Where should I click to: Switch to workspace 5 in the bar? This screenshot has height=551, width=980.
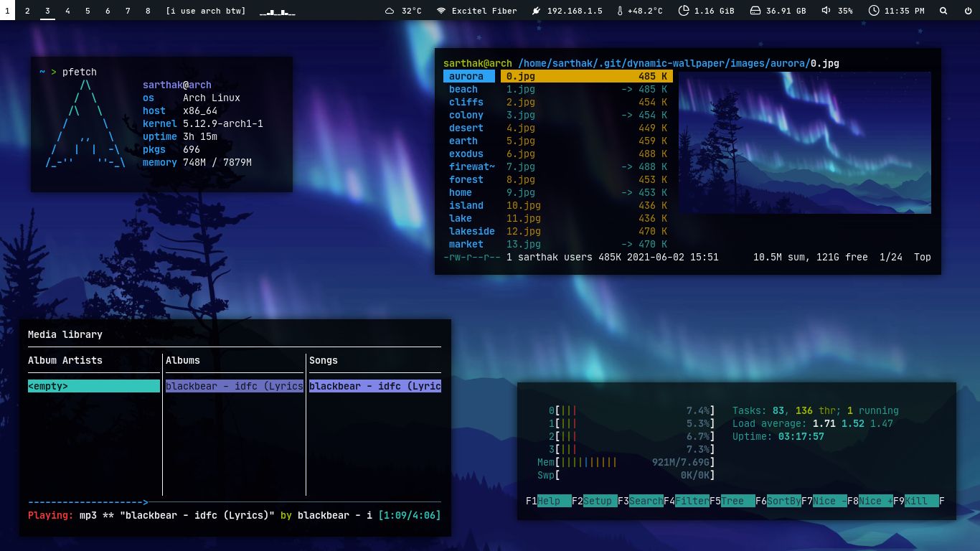click(x=88, y=11)
